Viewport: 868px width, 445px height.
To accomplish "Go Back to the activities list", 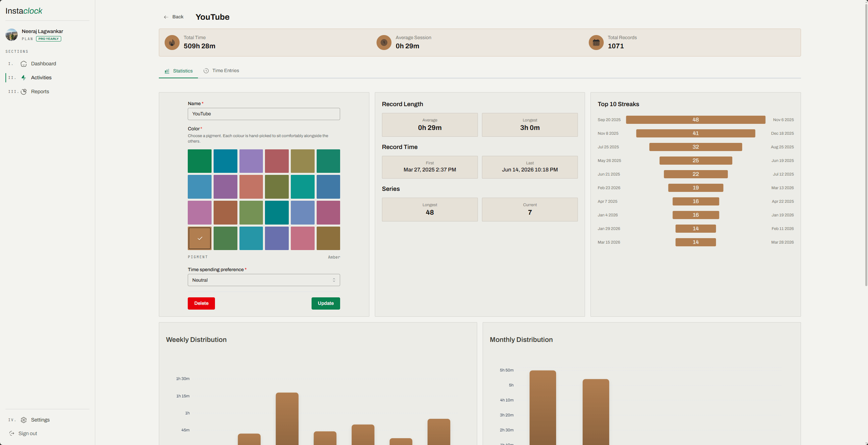I will [x=173, y=17].
